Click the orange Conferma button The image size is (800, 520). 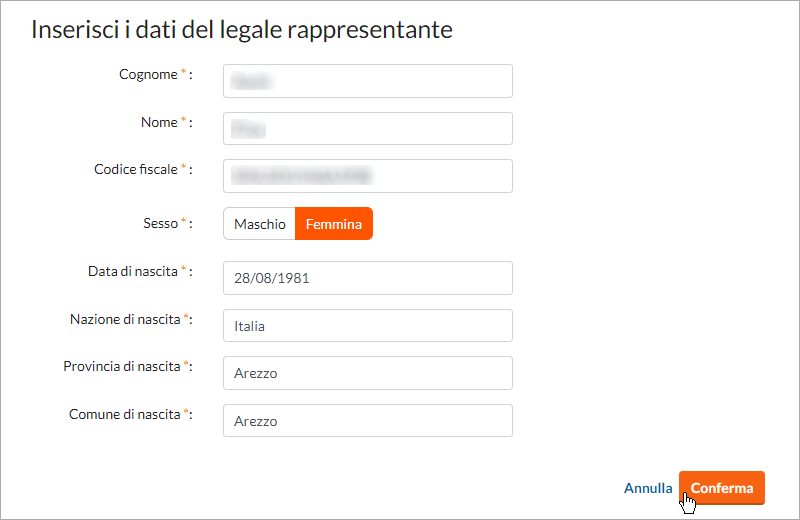721,488
